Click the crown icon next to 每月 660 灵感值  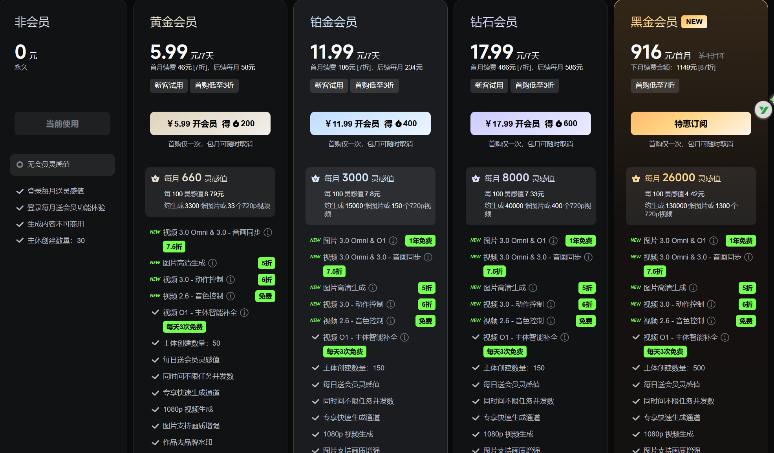click(155, 178)
